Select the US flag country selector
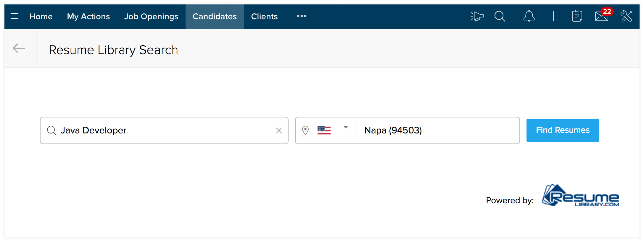The height and width of the screenshot is (242, 644). click(324, 130)
